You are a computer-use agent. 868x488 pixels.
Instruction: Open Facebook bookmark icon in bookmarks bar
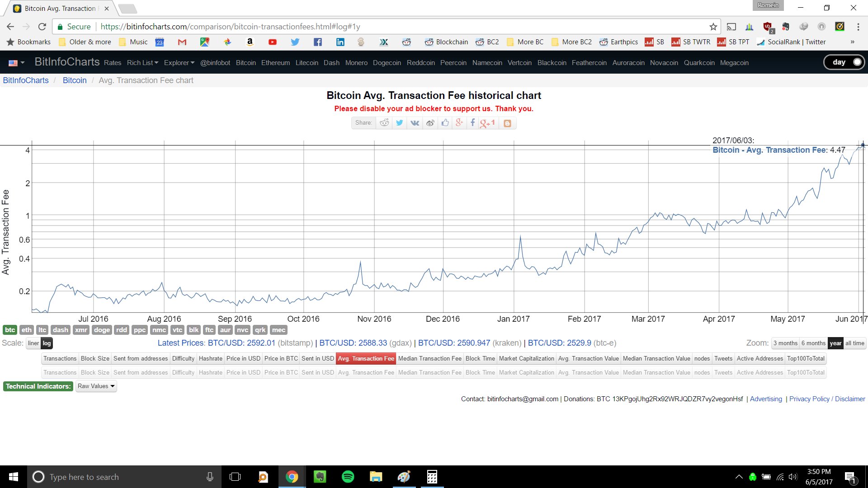point(318,42)
